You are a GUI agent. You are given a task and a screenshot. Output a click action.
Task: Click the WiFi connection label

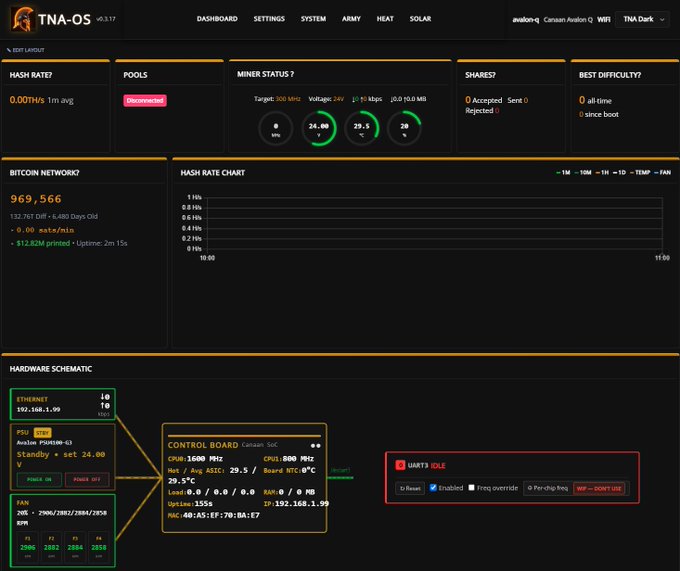coord(603,20)
